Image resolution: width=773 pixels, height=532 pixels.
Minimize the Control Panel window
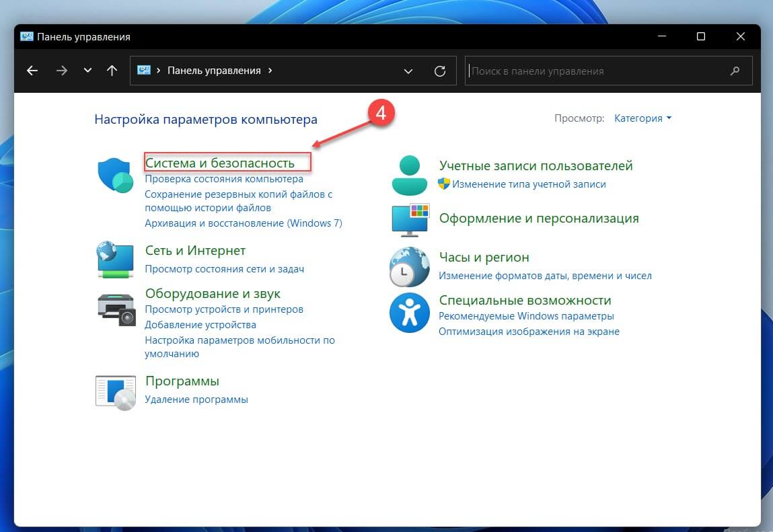click(661, 36)
